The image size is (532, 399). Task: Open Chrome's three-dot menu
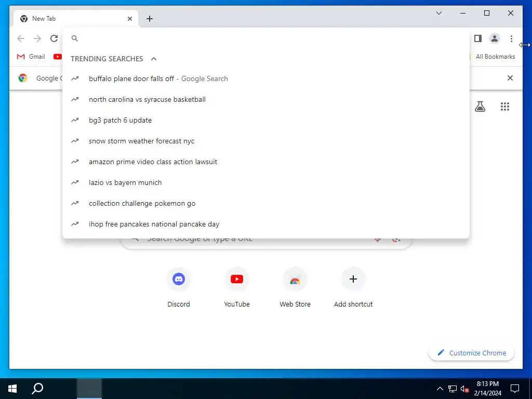point(511,38)
